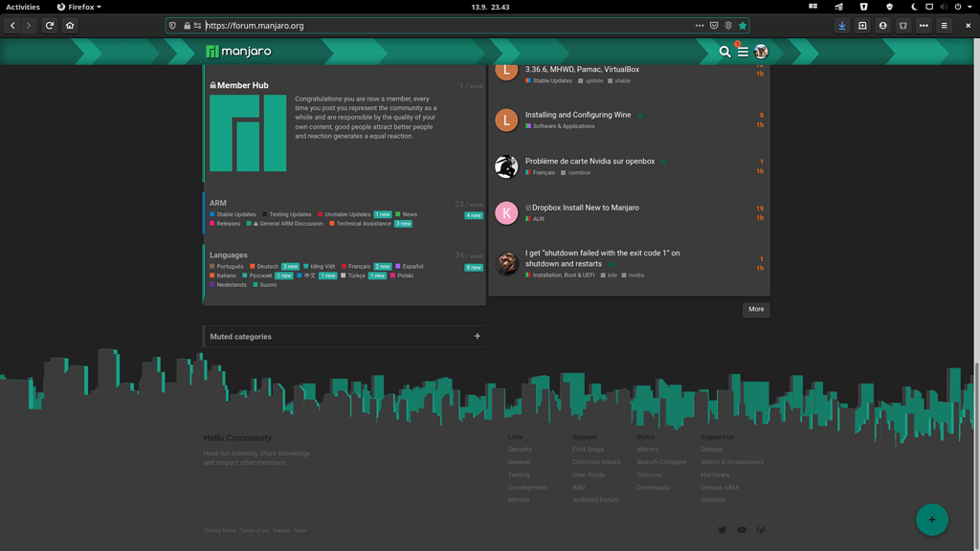Screen dimensions: 980x551
Task: Click the Português language tag color swatch
Action: (212, 266)
